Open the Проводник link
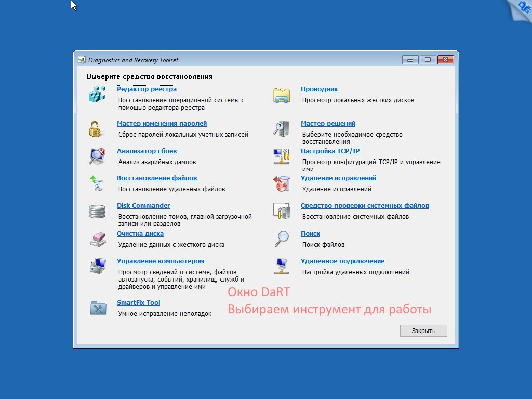Image resolution: width=532 pixels, height=399 pixels. pyautogui.click(x=319, y=89)
